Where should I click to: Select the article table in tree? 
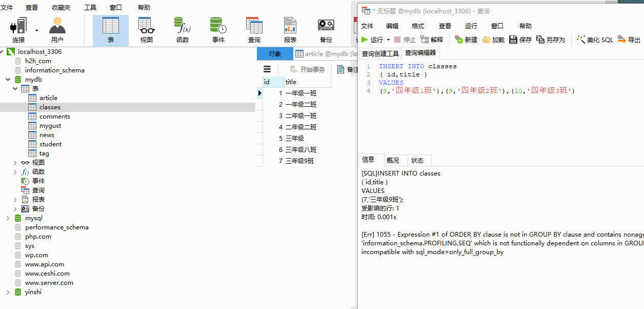click(x=48, y=98)
